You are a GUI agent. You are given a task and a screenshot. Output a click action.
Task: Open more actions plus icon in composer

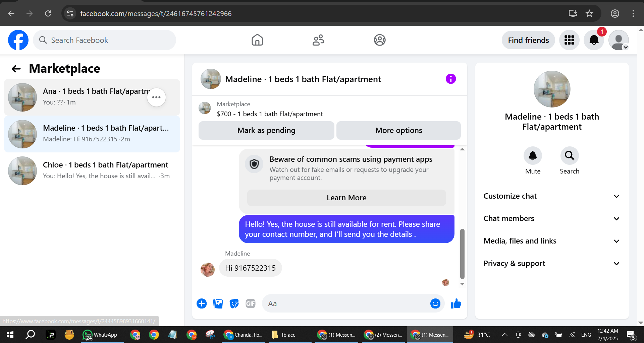click(202, 304)
